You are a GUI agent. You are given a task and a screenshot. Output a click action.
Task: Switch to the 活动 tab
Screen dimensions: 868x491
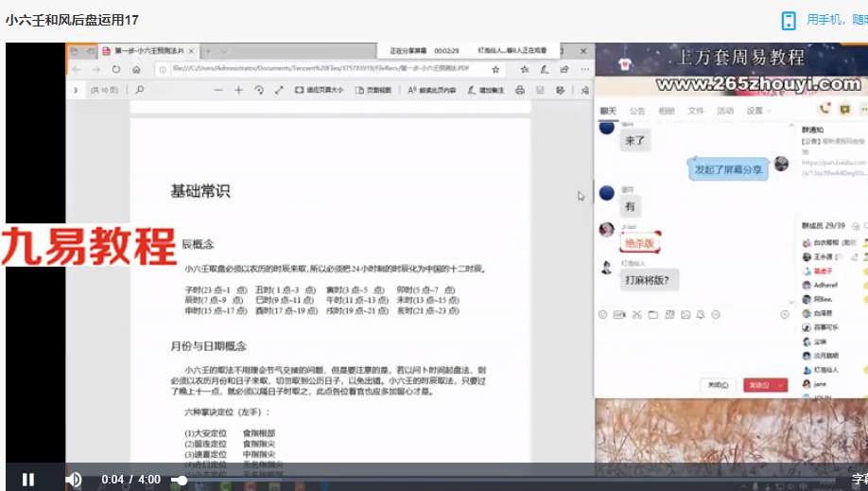(x=725, y=111)
